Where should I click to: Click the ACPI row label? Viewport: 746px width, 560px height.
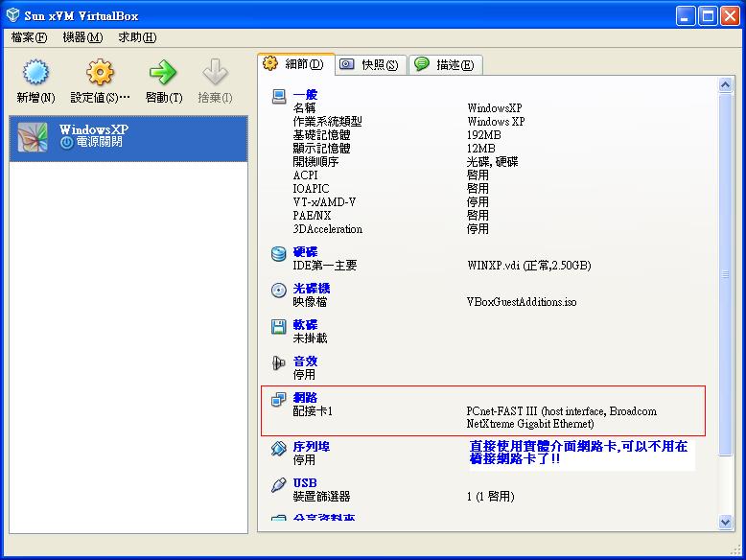pos(306,175)
